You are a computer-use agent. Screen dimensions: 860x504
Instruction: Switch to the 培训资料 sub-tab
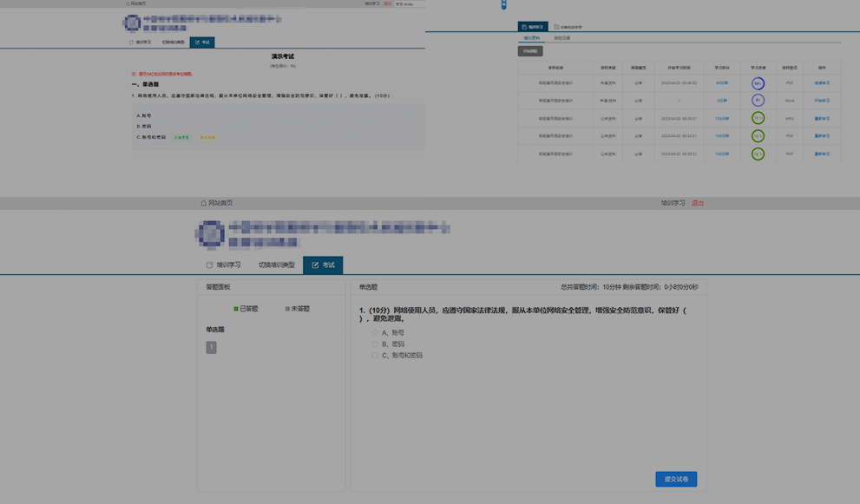(531, 38)
